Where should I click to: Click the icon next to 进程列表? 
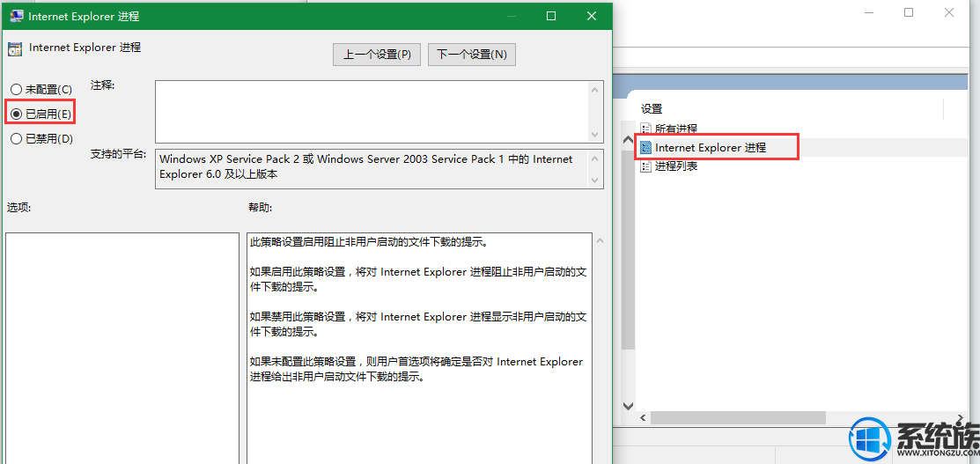tap(646, 166)
